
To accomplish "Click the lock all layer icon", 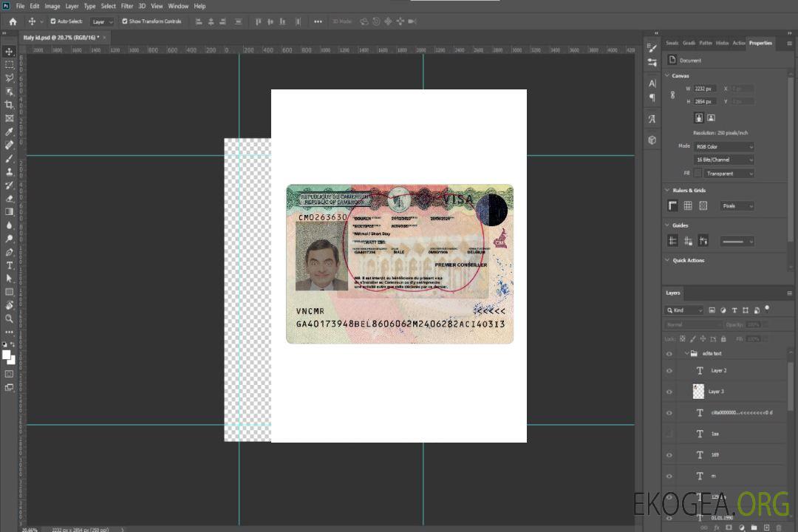I will 723,339.
